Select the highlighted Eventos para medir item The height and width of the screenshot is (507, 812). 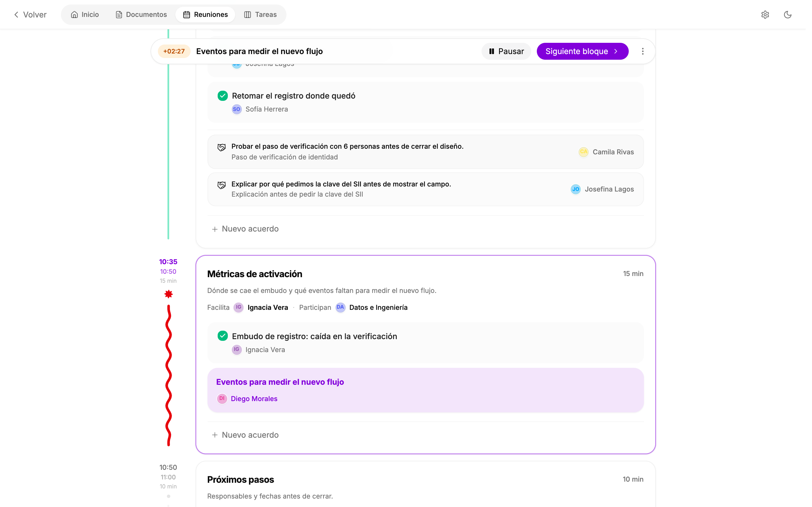[425, 390]
